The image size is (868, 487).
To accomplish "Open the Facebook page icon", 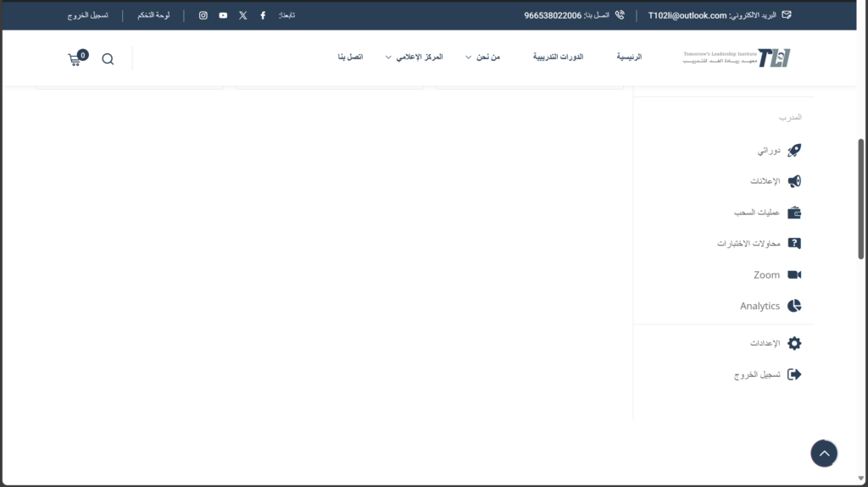I will pos(263,15).
